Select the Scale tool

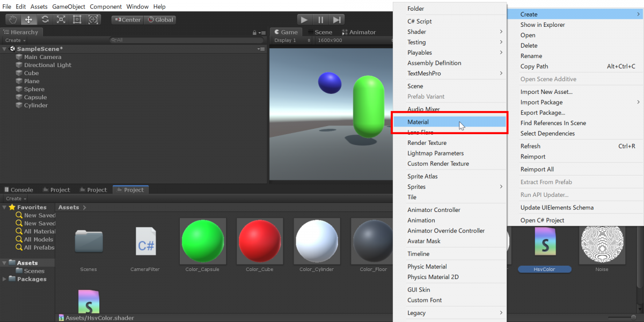click(61, 19)
